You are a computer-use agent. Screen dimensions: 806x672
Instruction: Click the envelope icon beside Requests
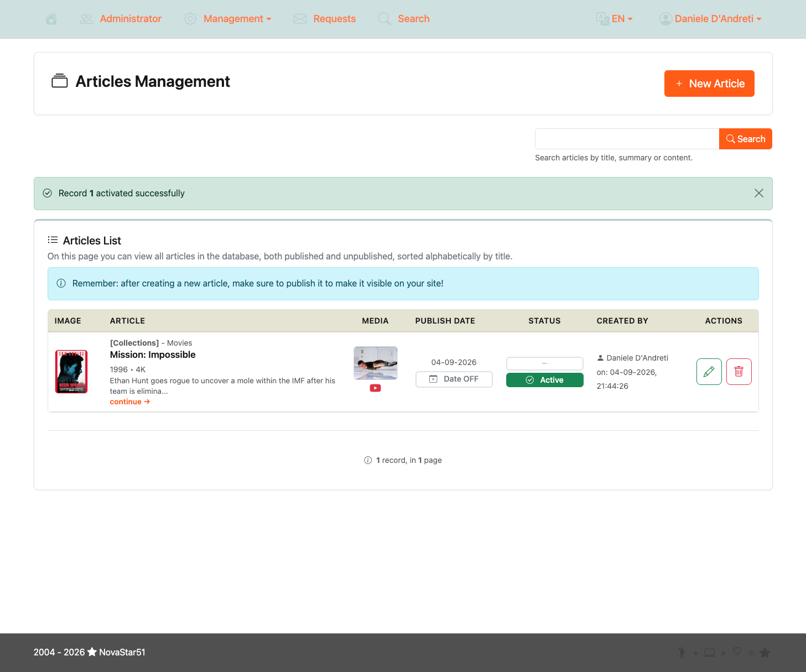point(300,18)
